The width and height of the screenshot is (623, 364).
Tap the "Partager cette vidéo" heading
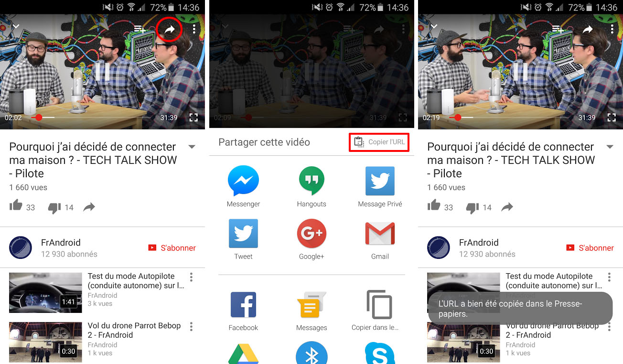(264, 142)
